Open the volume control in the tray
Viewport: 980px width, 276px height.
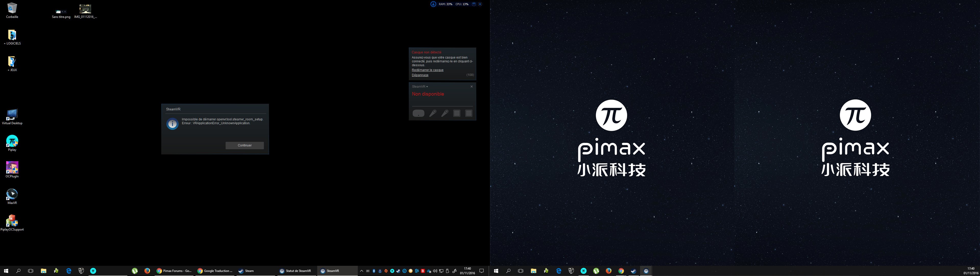pyautogui.click(x=435, y=271)
